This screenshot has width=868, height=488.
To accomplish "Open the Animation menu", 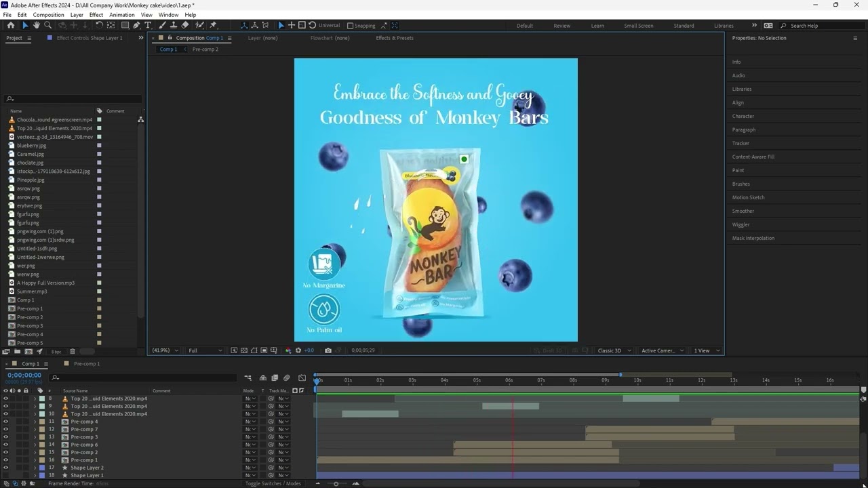I will point(122,15).
